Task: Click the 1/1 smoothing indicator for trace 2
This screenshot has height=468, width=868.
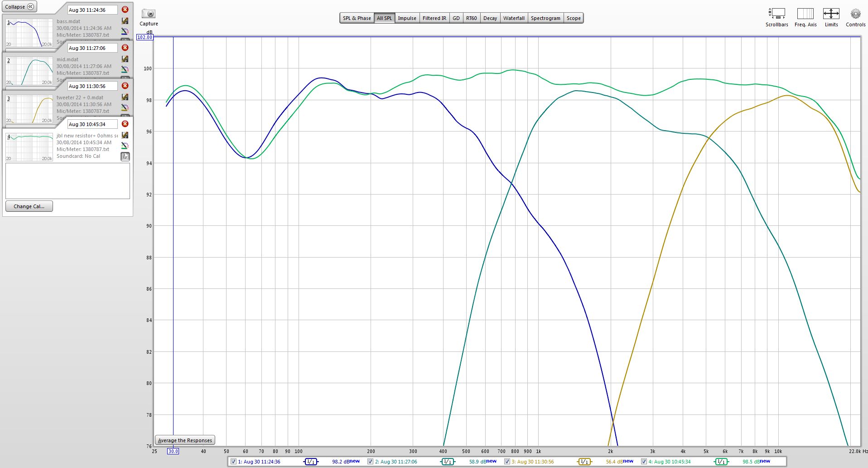Action: (x=448, y=462)
